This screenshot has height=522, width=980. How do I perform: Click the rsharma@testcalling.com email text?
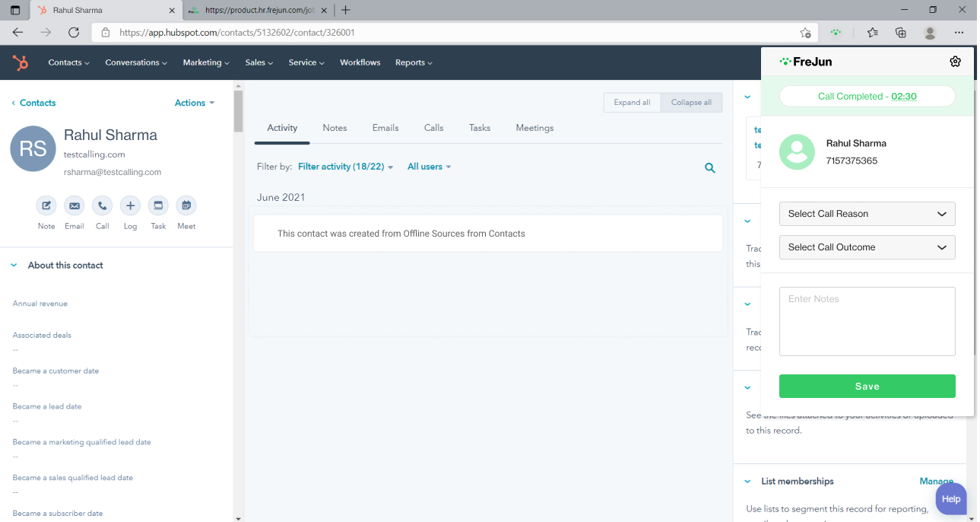point(113,172)
